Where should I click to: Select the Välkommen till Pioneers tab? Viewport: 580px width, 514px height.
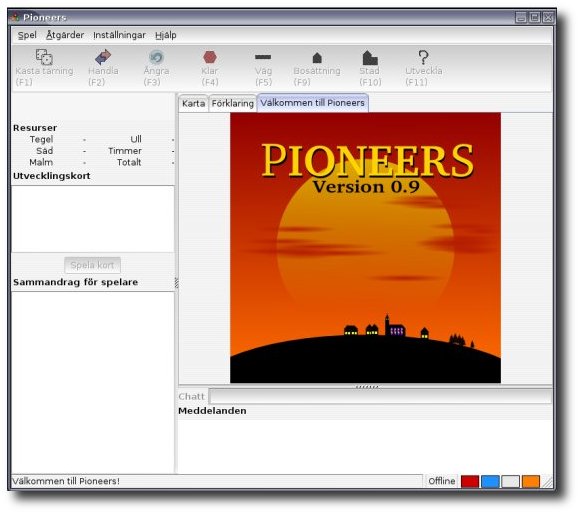(x=313, y=102)
